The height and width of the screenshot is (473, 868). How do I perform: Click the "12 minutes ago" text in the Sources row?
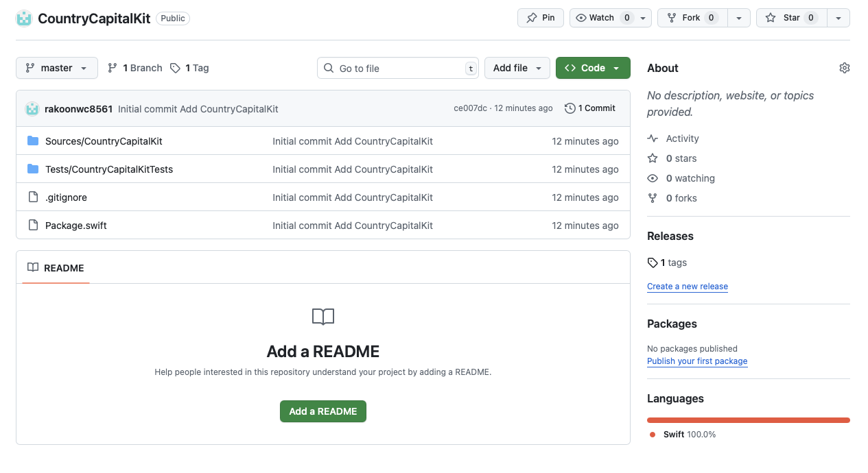(585, 141)
